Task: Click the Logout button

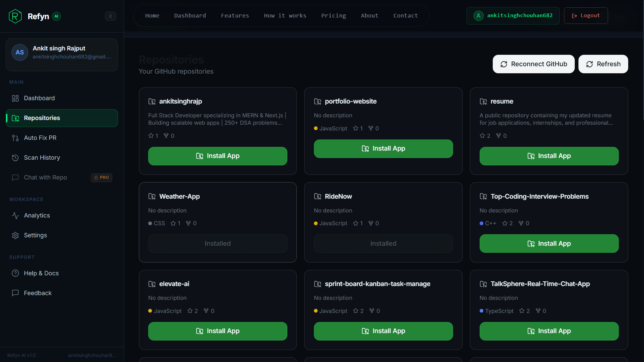Action: pos(586,15)
